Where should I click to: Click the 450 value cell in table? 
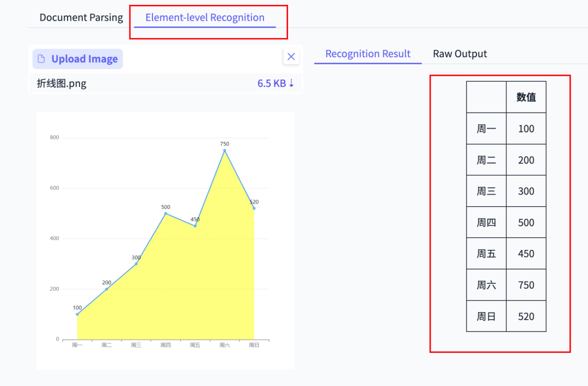pyautogui.click(x=526, y=254)
